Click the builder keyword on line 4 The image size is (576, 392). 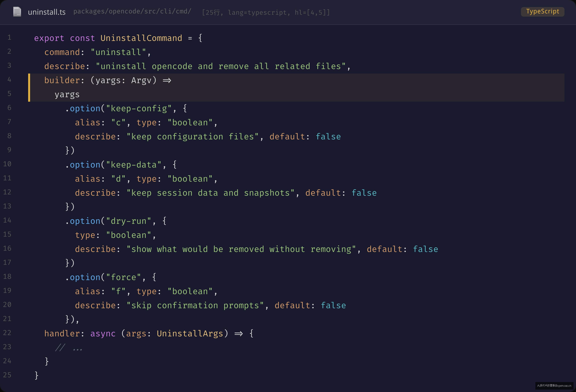pyautogui.click(x=62, y=80)
